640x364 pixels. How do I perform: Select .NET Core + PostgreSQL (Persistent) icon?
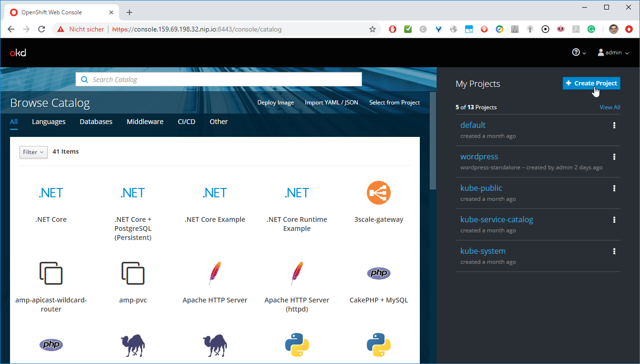click(133, 193)
